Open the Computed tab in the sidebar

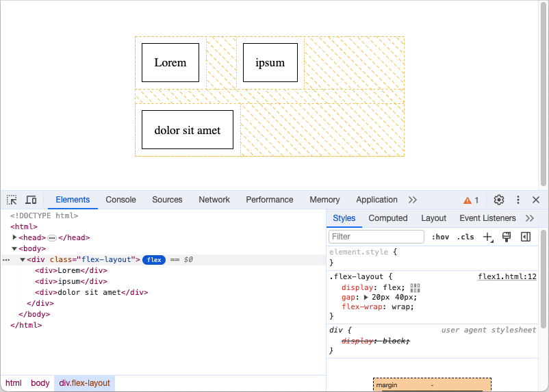point(387,218)
